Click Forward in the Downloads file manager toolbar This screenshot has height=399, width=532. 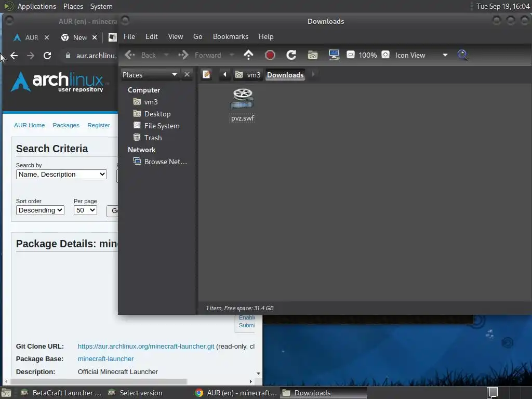point(200,55)
